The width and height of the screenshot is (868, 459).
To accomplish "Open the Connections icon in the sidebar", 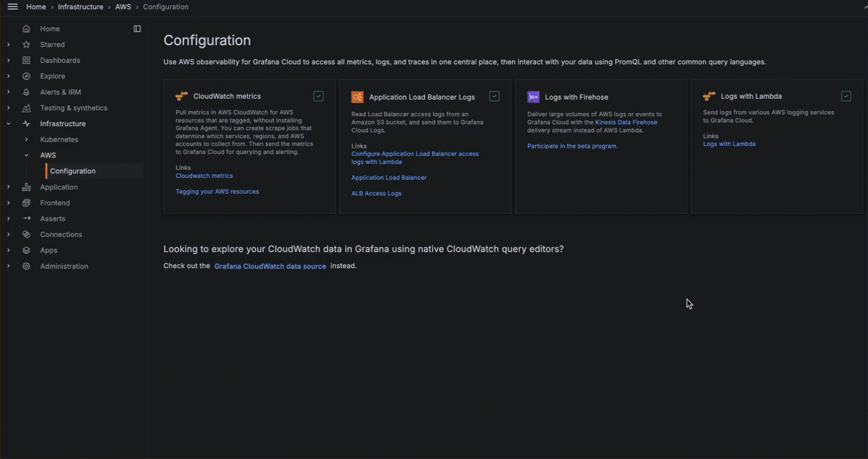I will 26,234.
